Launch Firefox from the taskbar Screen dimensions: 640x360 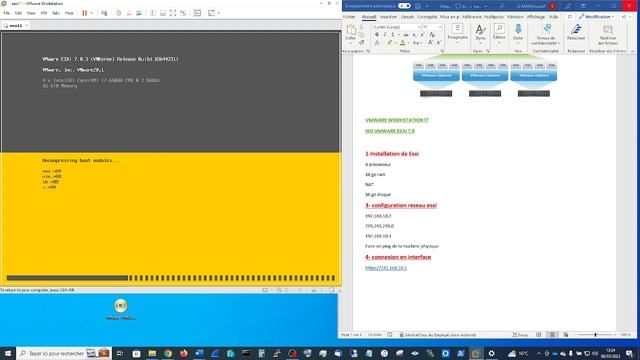(183, 353)
